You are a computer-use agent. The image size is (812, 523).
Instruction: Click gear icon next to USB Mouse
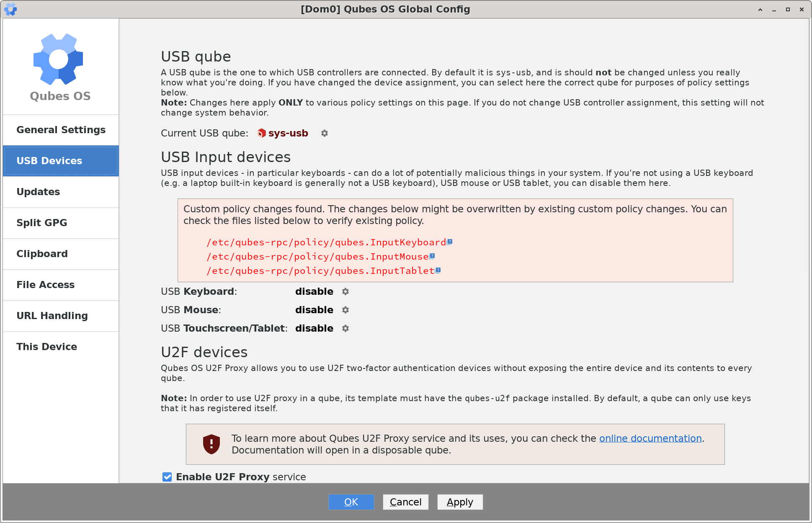tap(345, 310)
